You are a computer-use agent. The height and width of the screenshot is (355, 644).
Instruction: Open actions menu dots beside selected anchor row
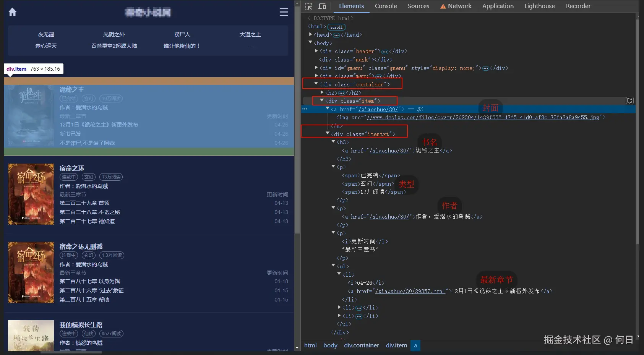point(305,109)
